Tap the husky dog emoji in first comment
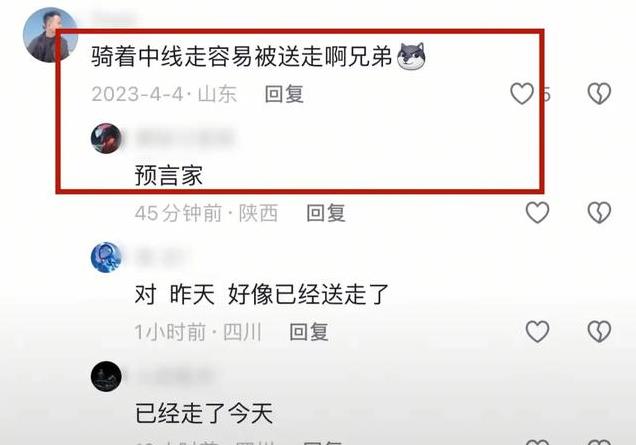The height and width of the screenshot is (445, 636). (x=411, y=56)
